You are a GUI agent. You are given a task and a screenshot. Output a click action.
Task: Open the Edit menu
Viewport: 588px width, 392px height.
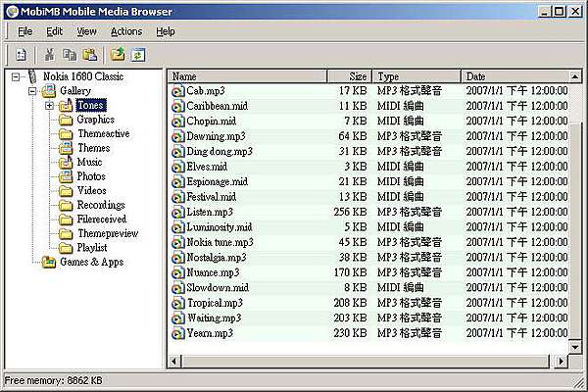point(54,31)
